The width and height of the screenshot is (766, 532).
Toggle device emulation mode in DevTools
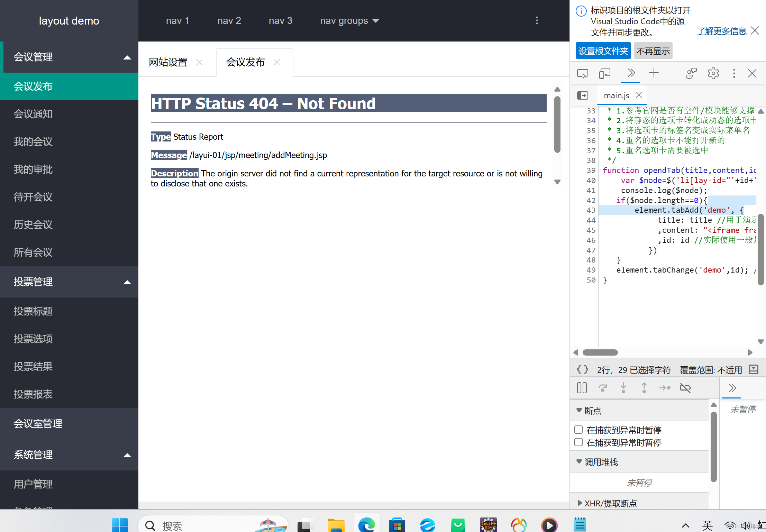point(604,73)
